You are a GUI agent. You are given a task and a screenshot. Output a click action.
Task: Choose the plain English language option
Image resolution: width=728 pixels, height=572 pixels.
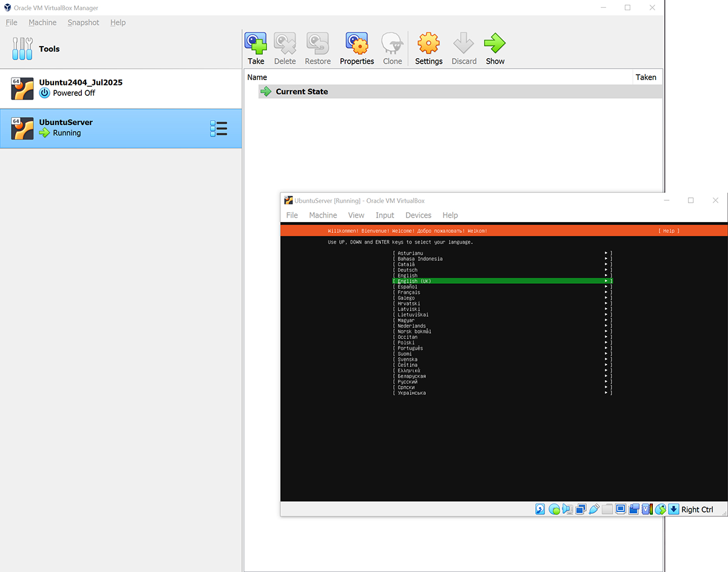(502, 275)
